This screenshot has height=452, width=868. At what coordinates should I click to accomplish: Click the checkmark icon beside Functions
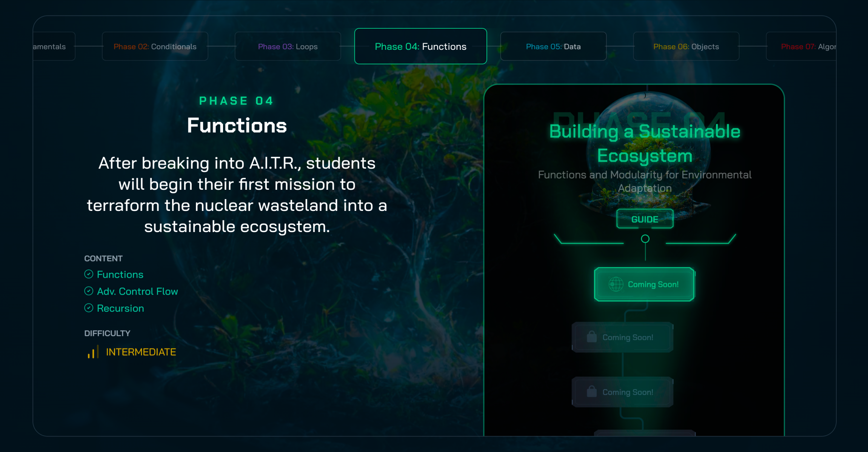[x=89, y=274]
